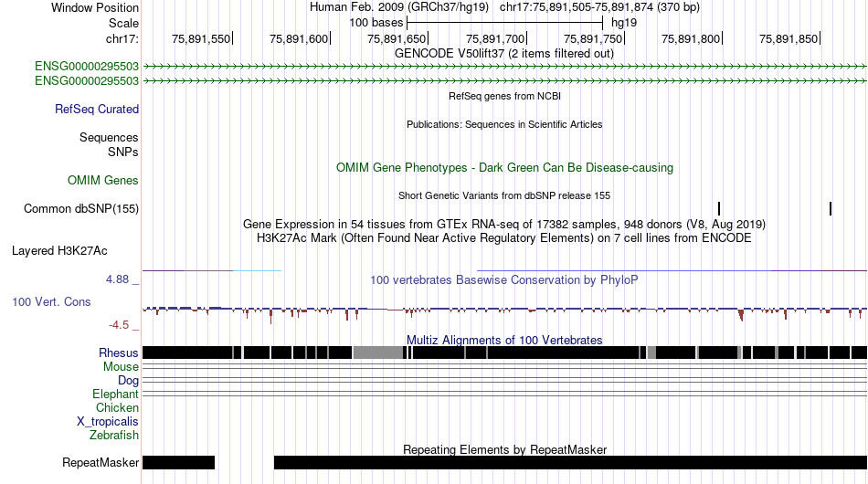Click the Window Position track label
Image resolution: width=868 pixels, height=484 pixels.
click(x=95, y=7)
